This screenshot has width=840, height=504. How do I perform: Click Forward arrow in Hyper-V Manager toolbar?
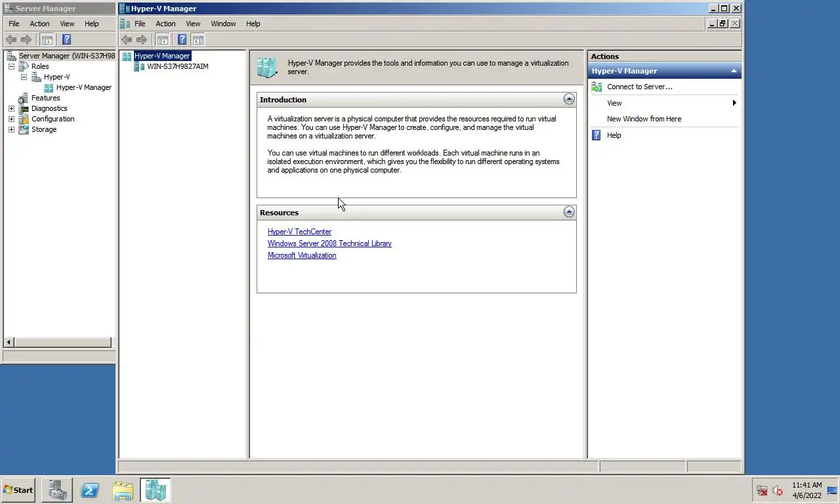coord(142,39)
